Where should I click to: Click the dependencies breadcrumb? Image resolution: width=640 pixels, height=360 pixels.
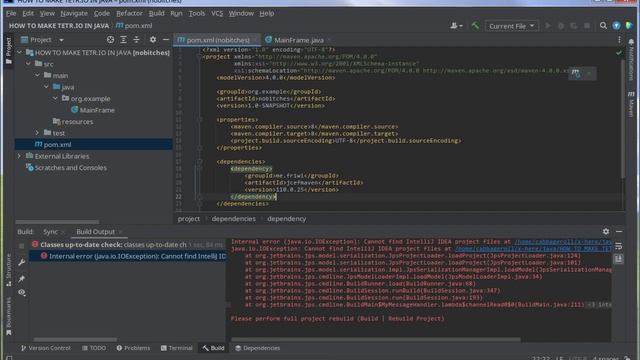tap(233, 219)
